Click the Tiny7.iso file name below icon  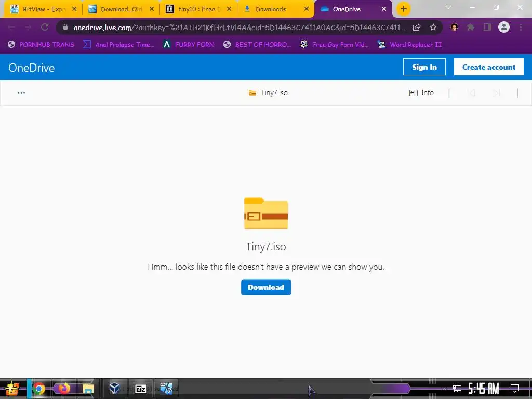tap(266, 247)
